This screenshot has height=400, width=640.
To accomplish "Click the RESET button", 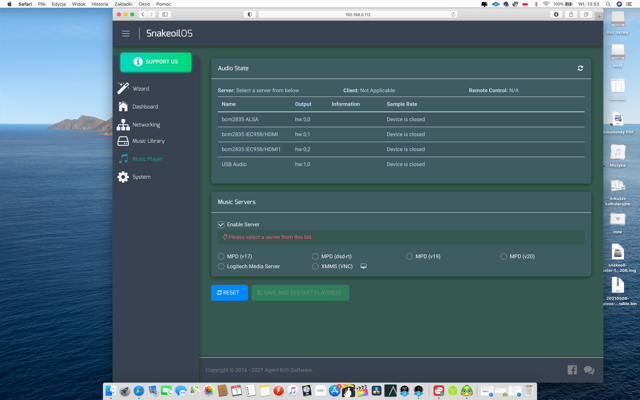I will [x=229, y=293].
